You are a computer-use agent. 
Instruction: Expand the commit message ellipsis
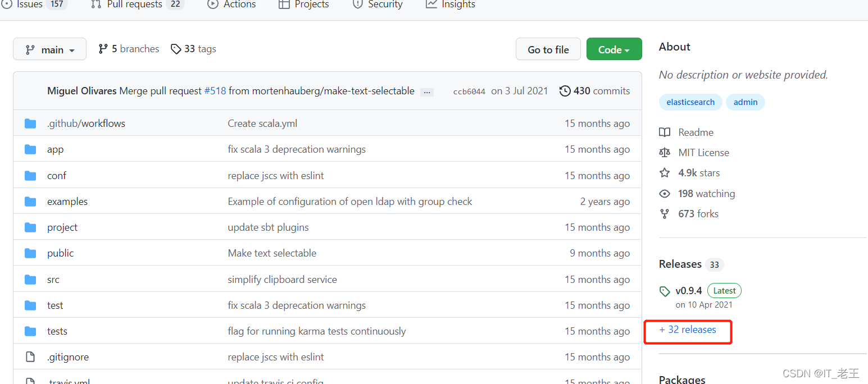pos(427,92)
